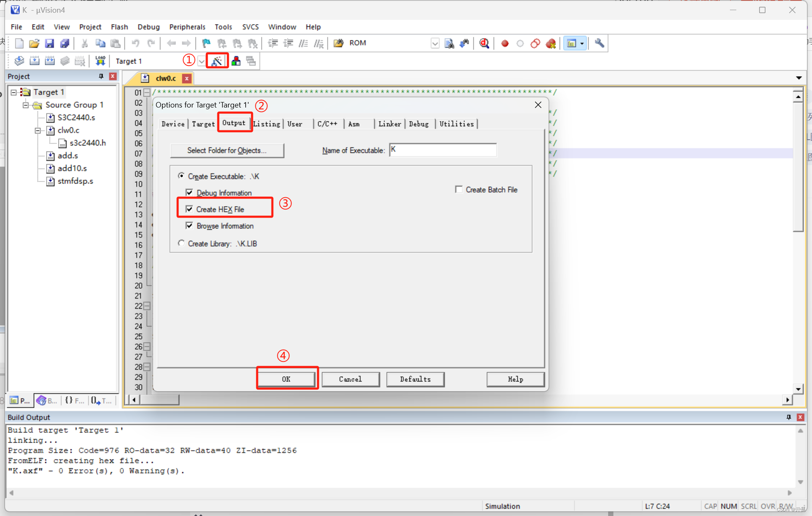Select Create Executable radio option
Screen dimensions: 812x516
(181, 176)
